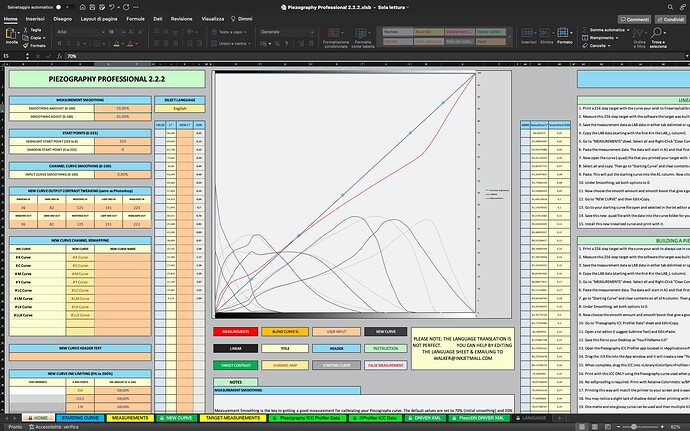This screenshot has height=431, width=690.
Task: Expand the Unisci e centra dropdown
Action: [249, 44]
